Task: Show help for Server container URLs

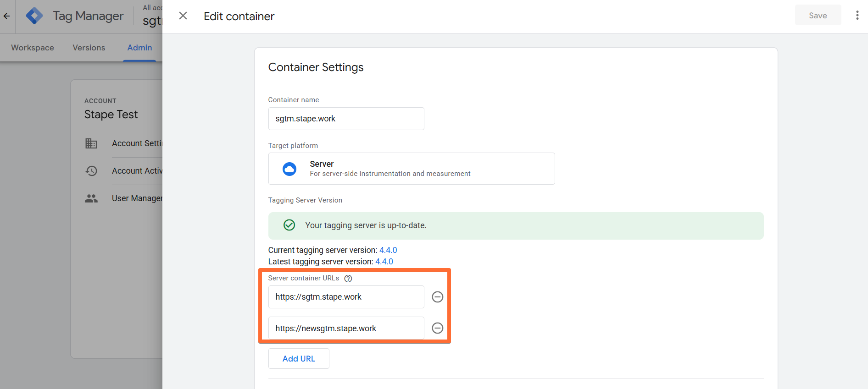Action: 348,279
